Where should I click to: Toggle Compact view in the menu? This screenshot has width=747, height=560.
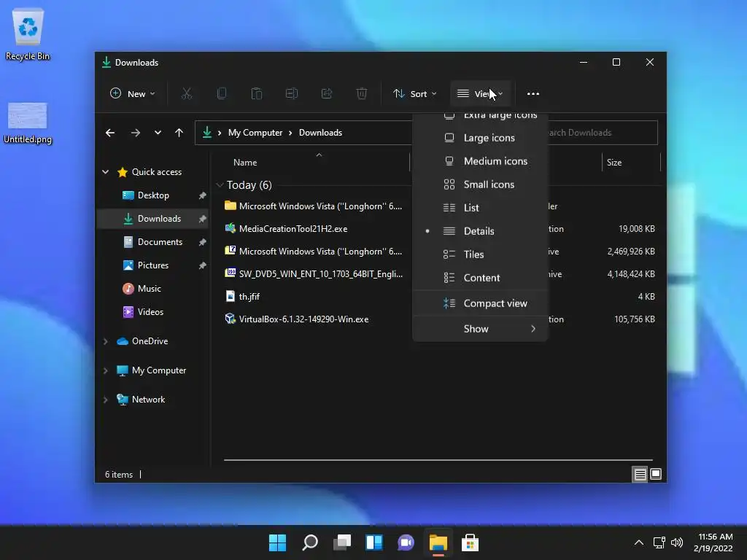(x=480, y=303)
